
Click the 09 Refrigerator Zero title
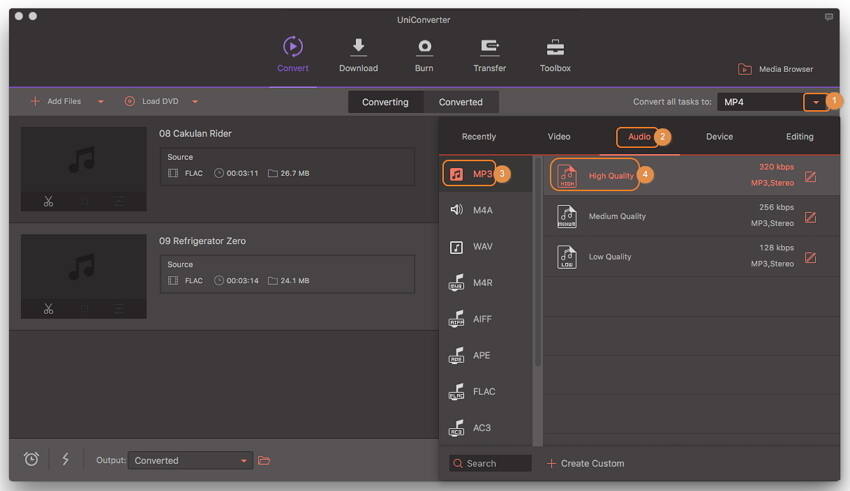click(x=202, y=241)
